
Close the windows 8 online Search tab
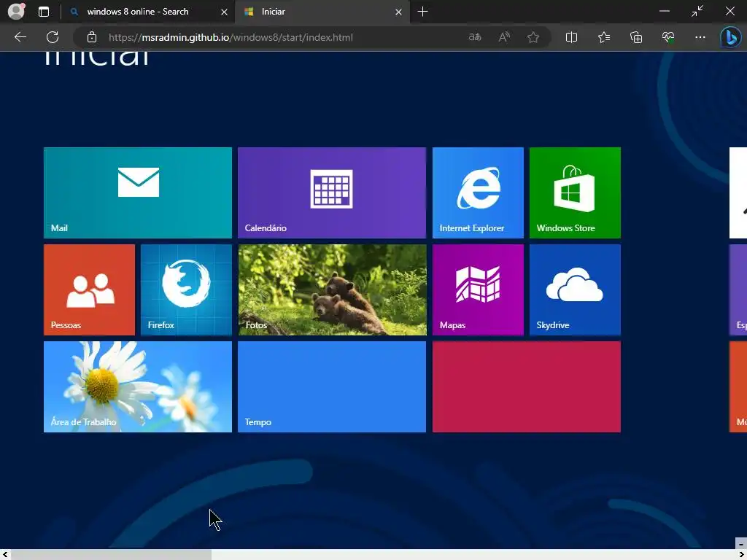click(224, 12)
